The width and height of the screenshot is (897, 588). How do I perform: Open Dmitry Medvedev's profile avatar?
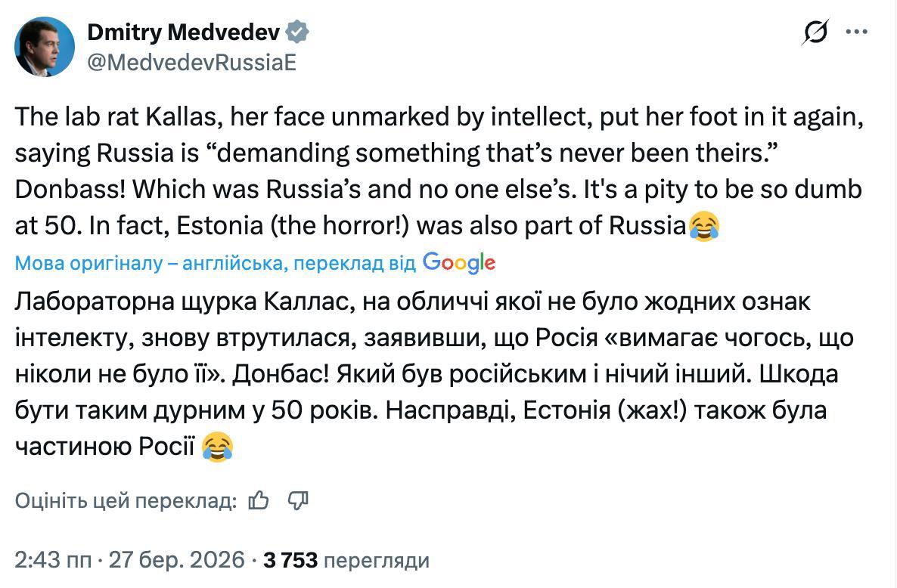click(x=45, y=47)
